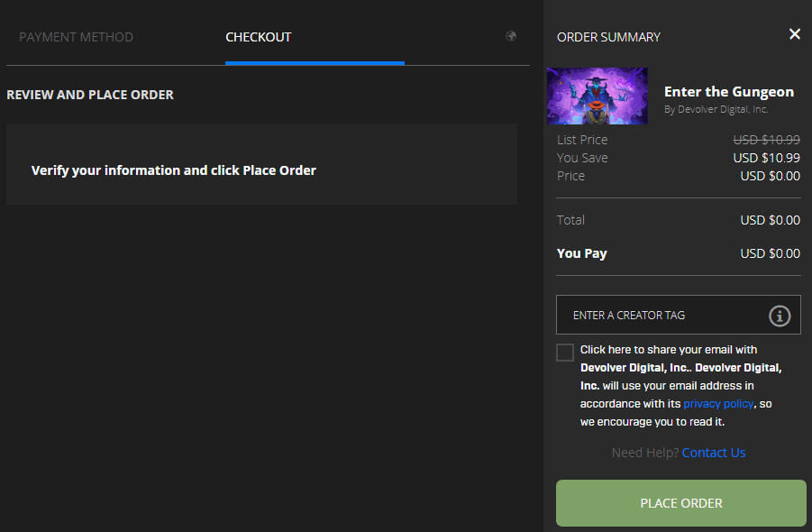Follow the Contact Us link

pyautogui.click(x=714, y=453)
